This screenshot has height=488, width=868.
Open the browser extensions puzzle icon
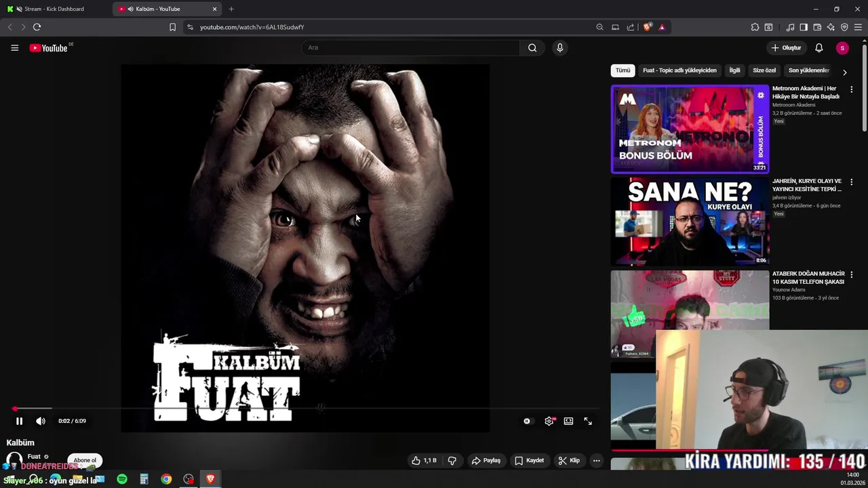(755, 27)
